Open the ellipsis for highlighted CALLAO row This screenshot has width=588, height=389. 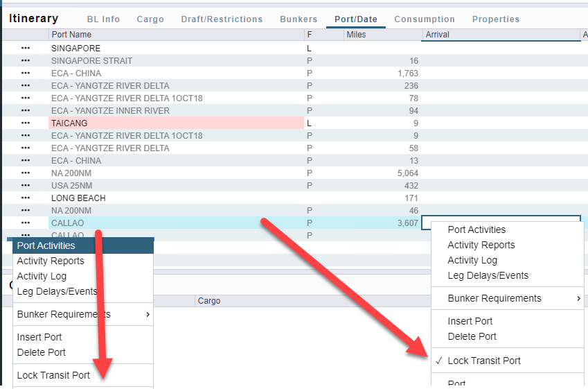pos(26,223)
